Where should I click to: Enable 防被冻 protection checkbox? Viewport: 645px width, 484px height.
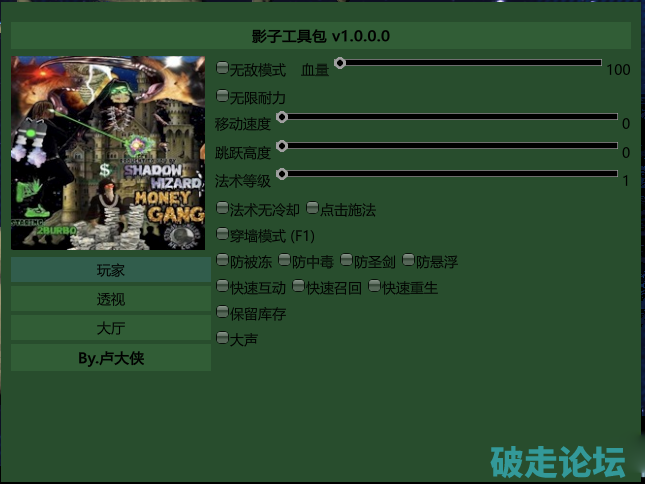tap(222, 261)
